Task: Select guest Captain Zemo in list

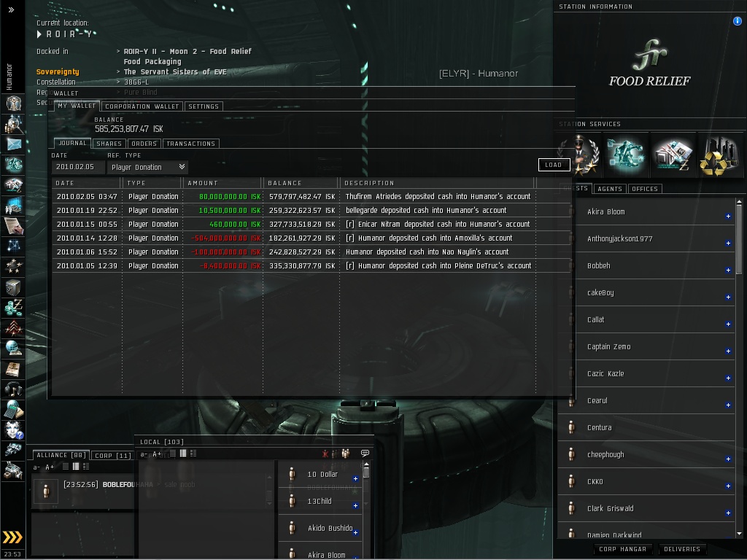Action: 648,346
